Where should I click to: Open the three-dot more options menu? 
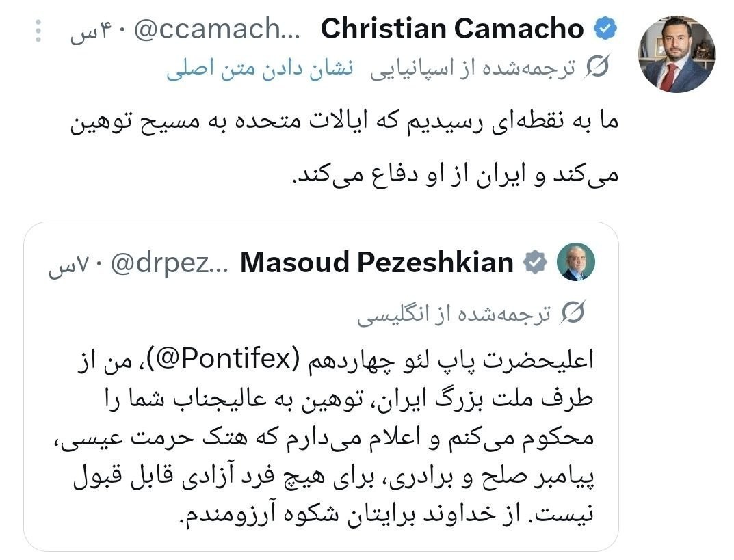[x=39, y=30]
